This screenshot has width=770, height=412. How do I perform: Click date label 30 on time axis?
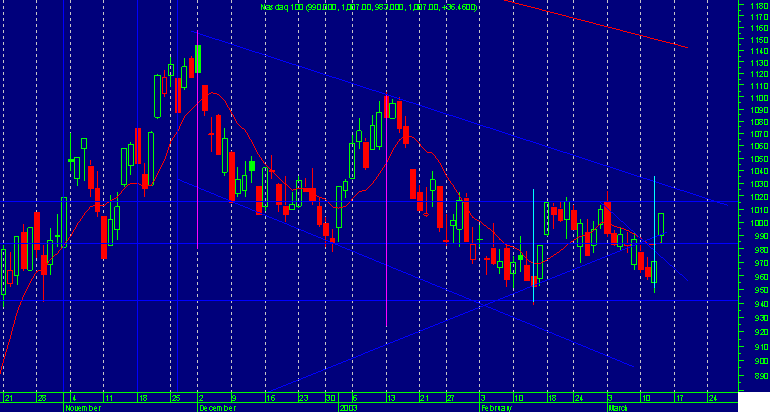(331, 397)
